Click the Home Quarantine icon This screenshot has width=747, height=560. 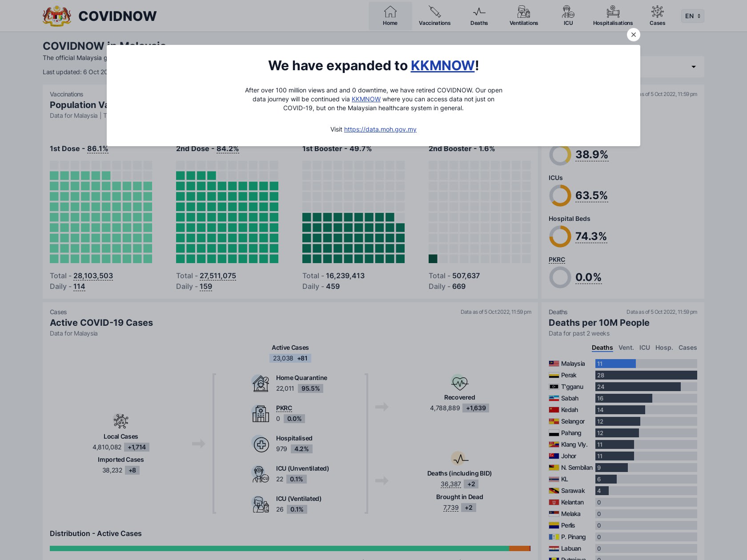tap(261, 383)
